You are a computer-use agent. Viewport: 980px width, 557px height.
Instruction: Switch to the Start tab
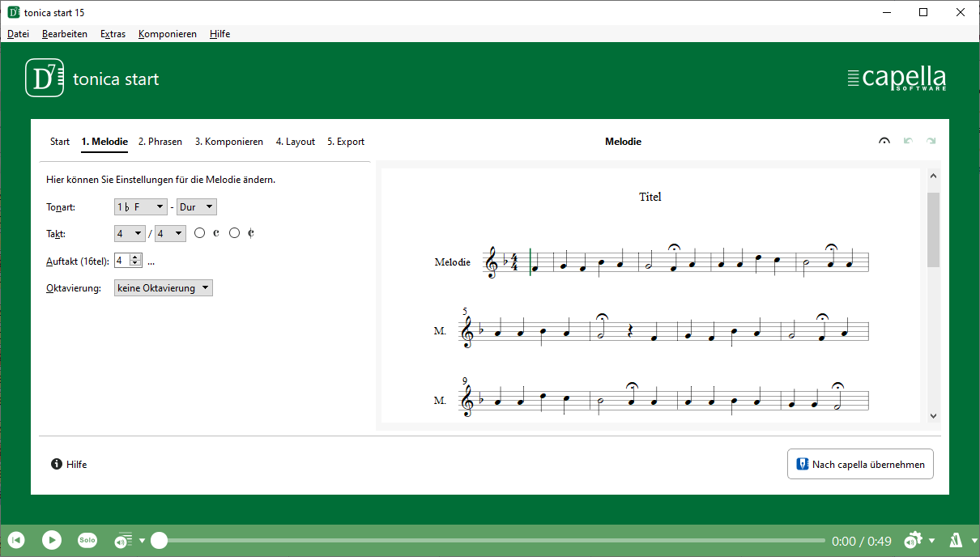pos(60,142)
